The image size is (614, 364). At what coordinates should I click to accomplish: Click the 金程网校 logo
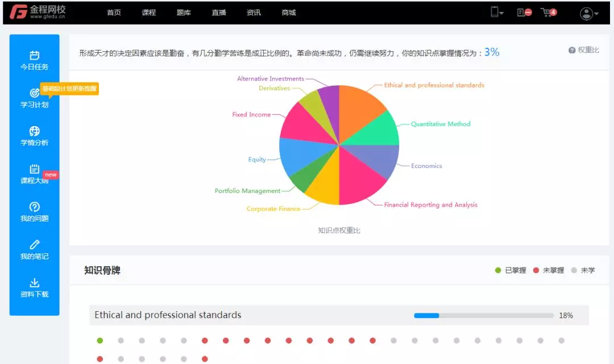tap(38, 12)
